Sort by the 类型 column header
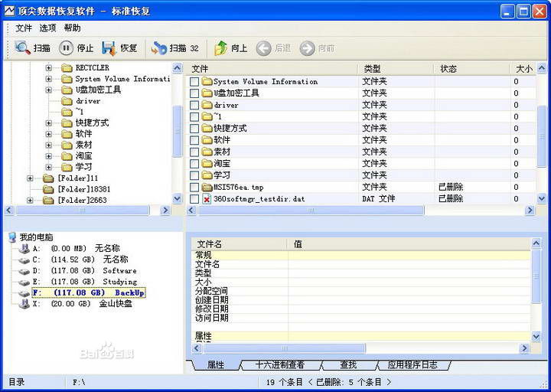The height and width of the screenshot is (392, 551). (x=396, y=69)
